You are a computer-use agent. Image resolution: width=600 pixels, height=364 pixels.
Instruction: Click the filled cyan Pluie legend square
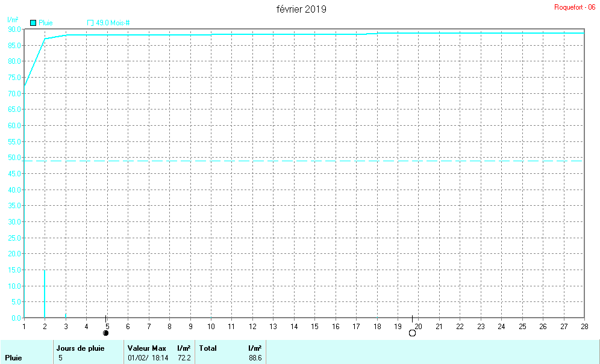(x=33, y=23)
